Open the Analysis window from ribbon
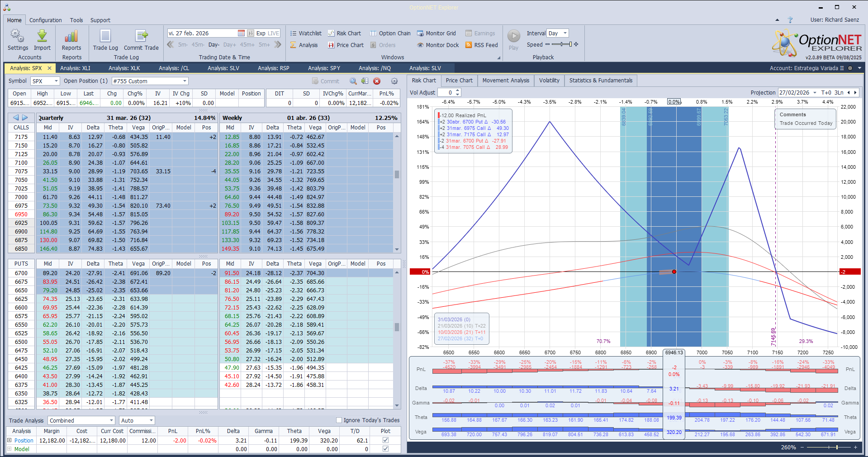The image size is (868, 457). pyautogui.click(x=304, y=45)
